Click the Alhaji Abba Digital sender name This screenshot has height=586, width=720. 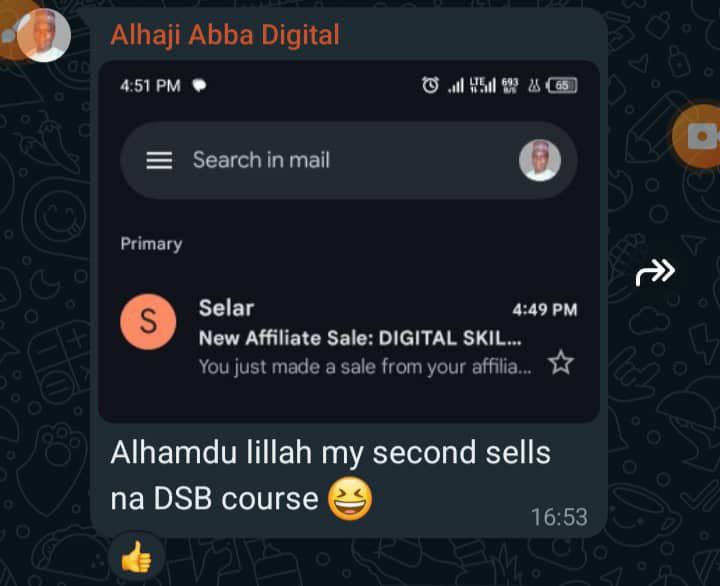pos(225,35)
